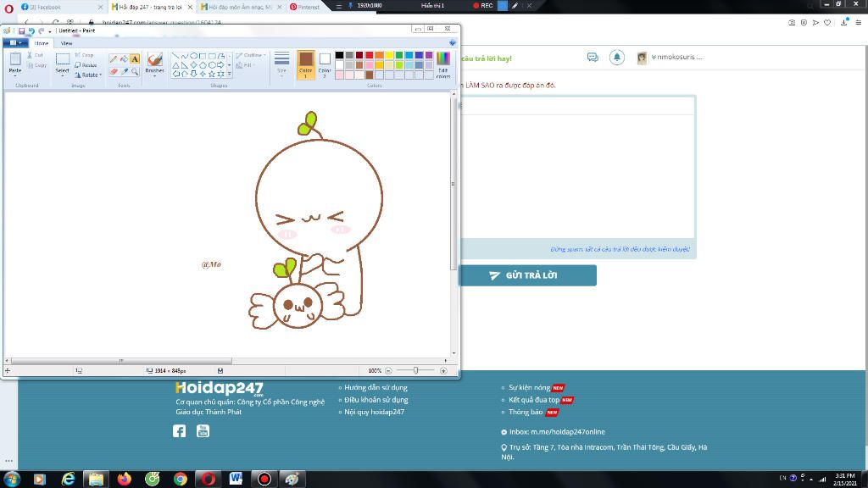Image resolution: width=868 pixels, height=488 pixels.
Task: Open the Paint file menu button
Action: tap(15, 43)
